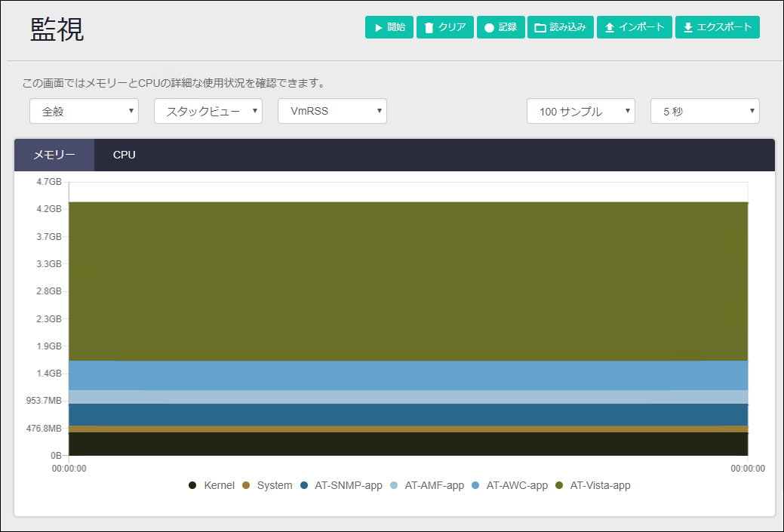Click the dark blue AT-SNMP-app chart band

[408, 415]
